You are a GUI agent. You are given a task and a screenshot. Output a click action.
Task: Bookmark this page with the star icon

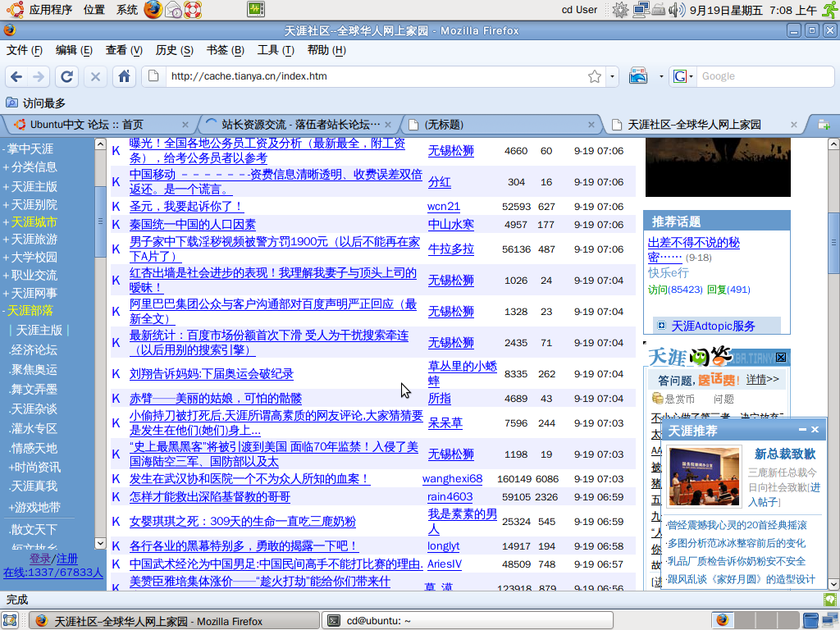point(595,76)
